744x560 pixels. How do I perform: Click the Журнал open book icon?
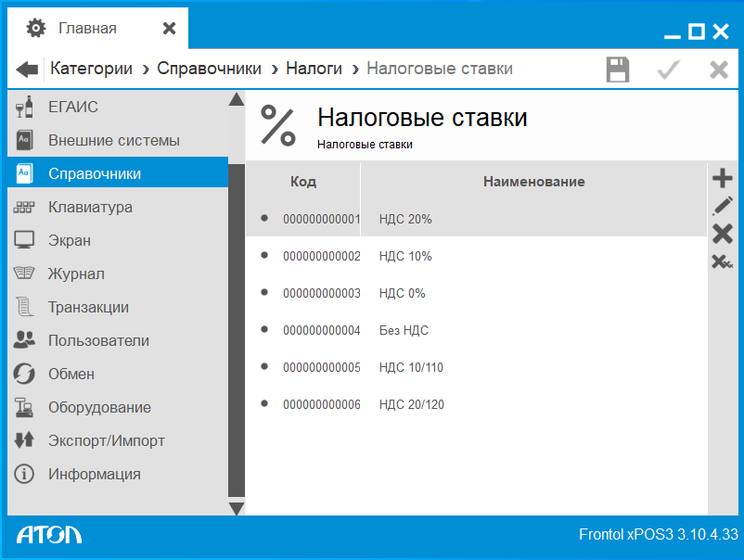click(x=24, y=274)
